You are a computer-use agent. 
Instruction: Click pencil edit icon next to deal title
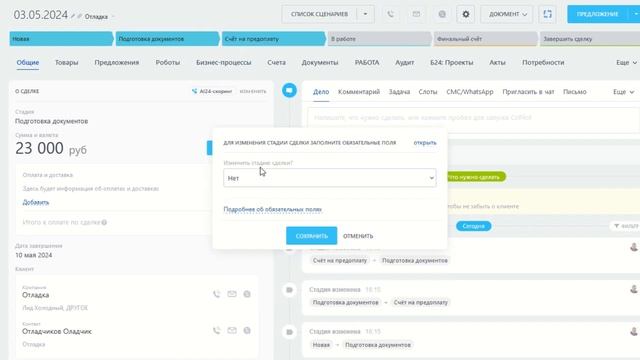click(x=73, y=16)
